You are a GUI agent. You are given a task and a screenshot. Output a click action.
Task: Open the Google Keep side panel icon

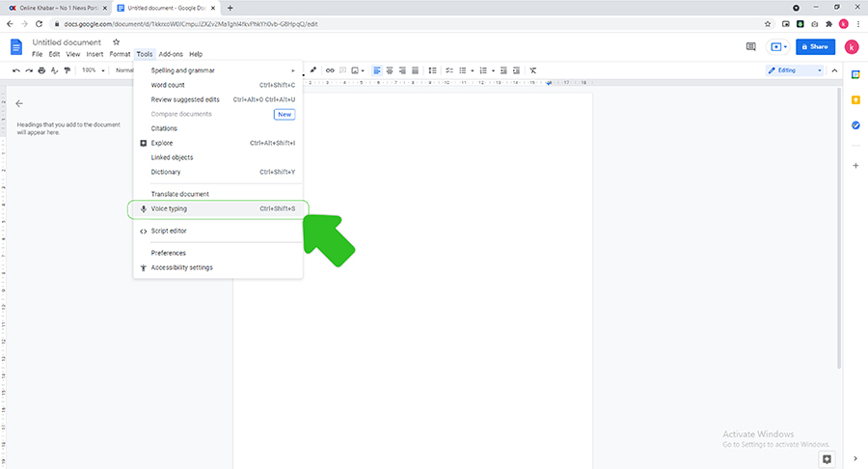pos(855,100)
